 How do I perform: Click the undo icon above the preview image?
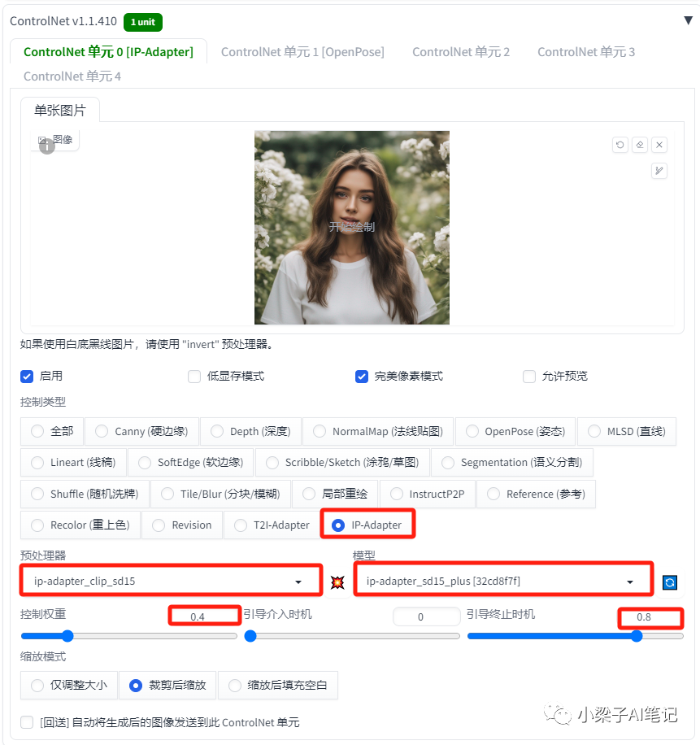tap(620, 144)
